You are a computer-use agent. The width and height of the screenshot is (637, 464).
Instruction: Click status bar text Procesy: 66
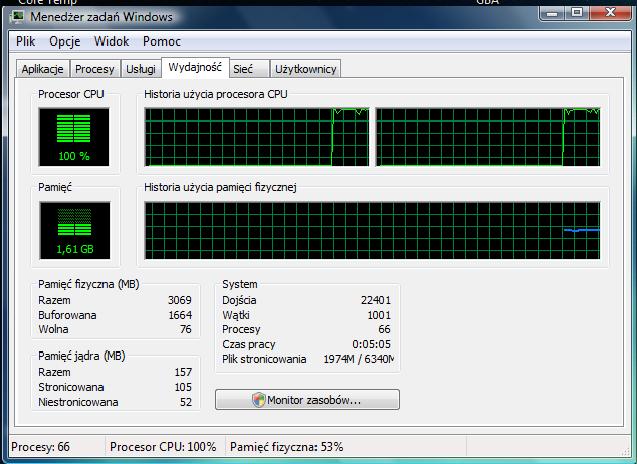[40, 447]
